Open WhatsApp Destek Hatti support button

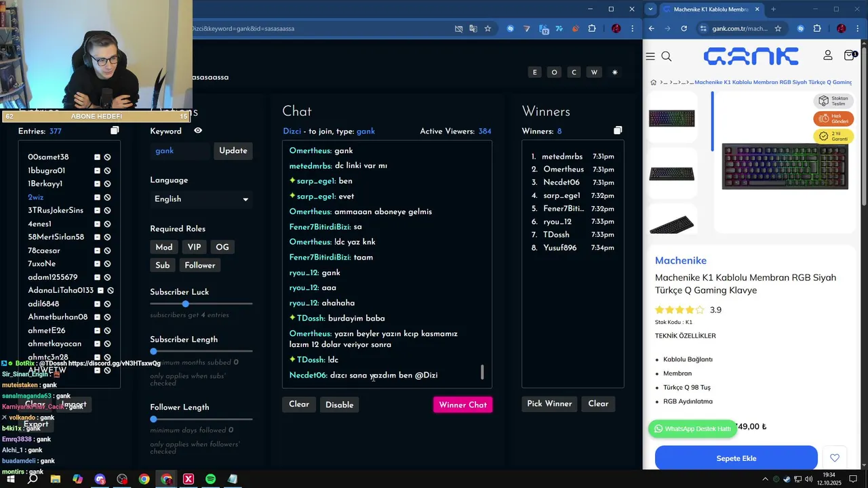tap(692, 428)
